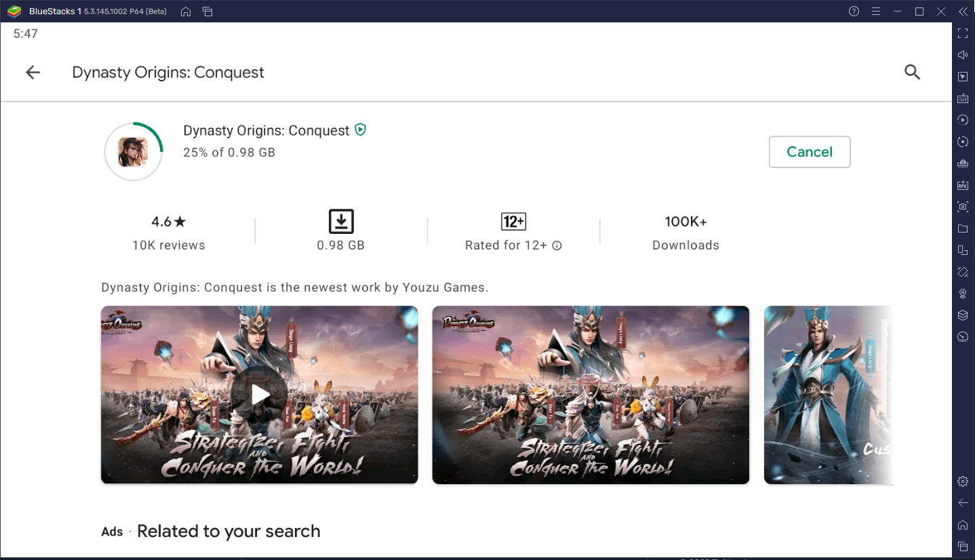Viewport: 975px width, 560px height.
Task: Click the Dynasty Origins app icon with progress ring
Action: pos(134,152)
